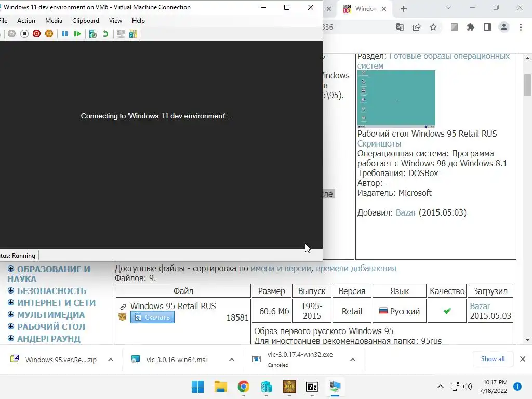The height and width of the screenshot is (399, 532).
Task: Expand МУЛЬТИМЕДИА category
Action: point(11,314)
